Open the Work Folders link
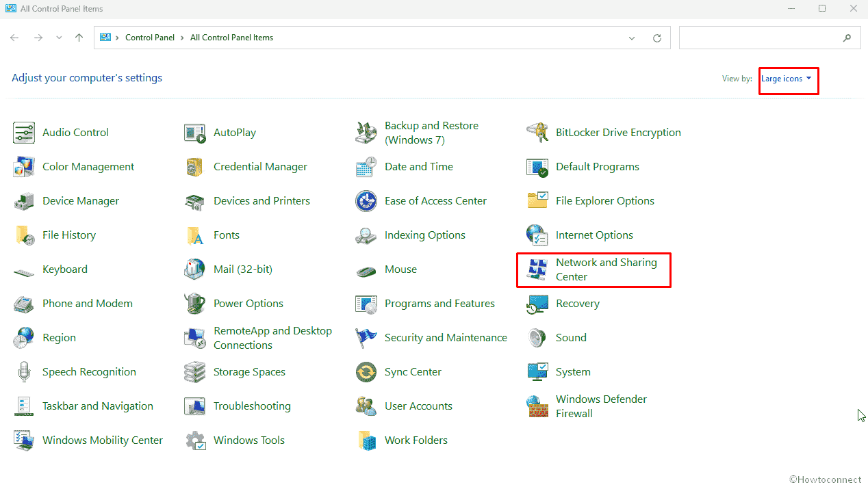 pos(416,440)
